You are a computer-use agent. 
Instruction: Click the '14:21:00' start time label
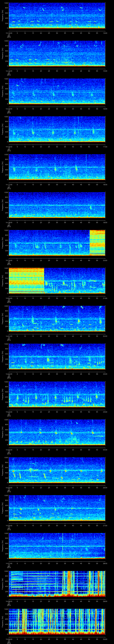pyautogui.click(x=9, y=336)
